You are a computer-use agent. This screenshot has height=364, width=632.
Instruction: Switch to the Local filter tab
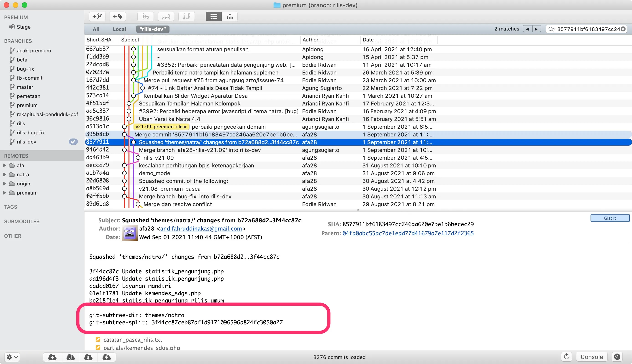(x=119, y=29)
